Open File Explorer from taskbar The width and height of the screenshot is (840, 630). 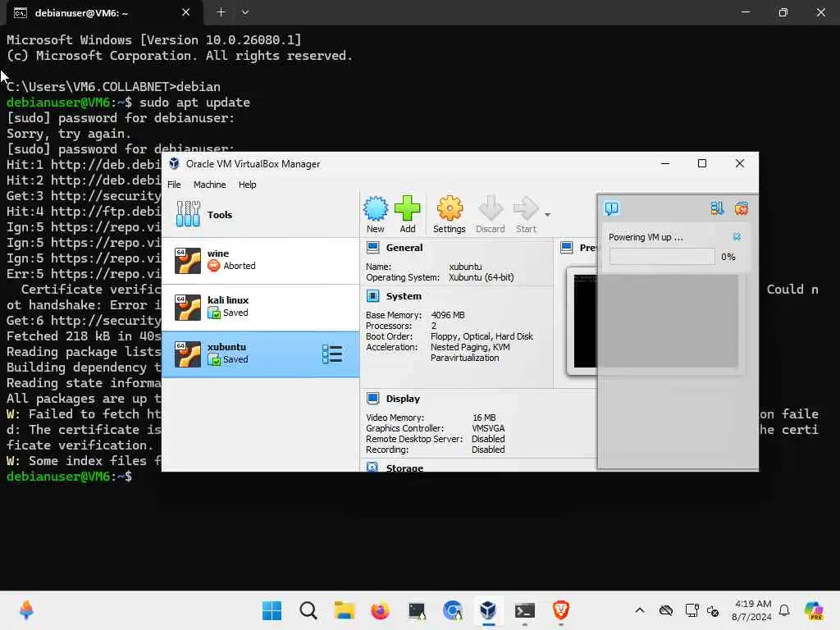coord(344,610)
